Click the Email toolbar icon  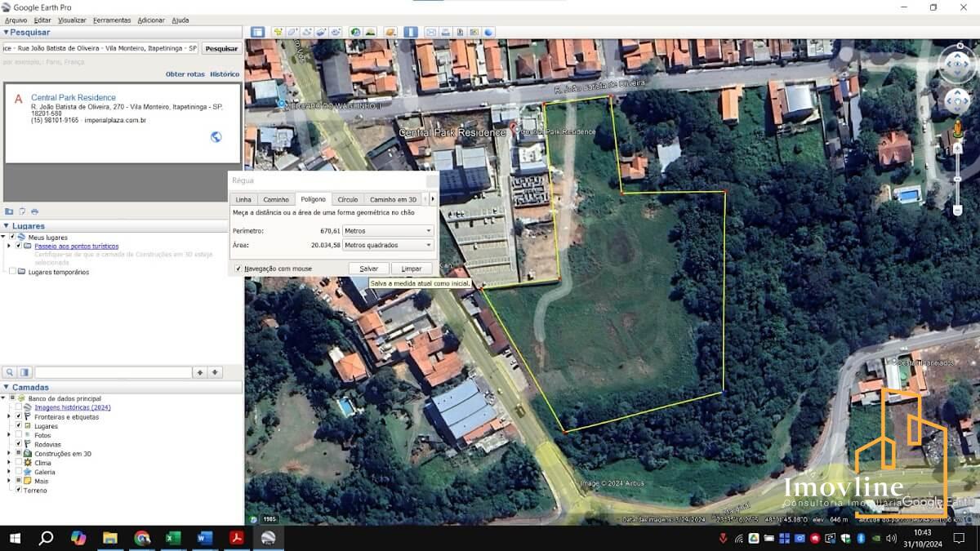pyautogui.click(x=431, y=32)
